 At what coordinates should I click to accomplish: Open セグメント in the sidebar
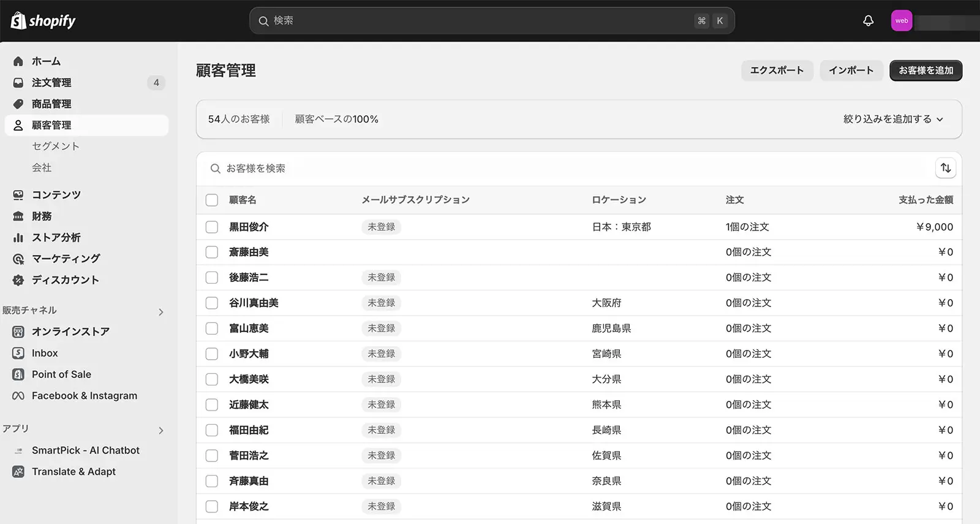tap(56, 146)
